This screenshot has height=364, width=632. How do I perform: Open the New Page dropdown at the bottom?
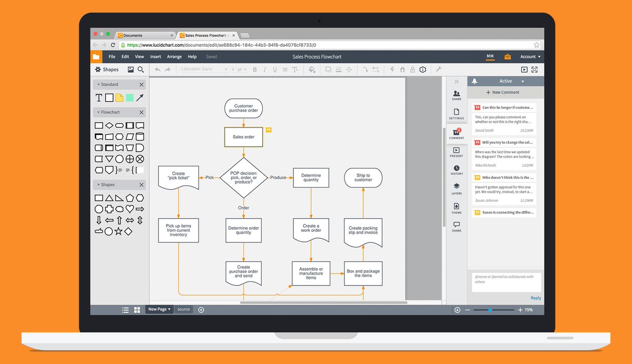coord(159,309)
